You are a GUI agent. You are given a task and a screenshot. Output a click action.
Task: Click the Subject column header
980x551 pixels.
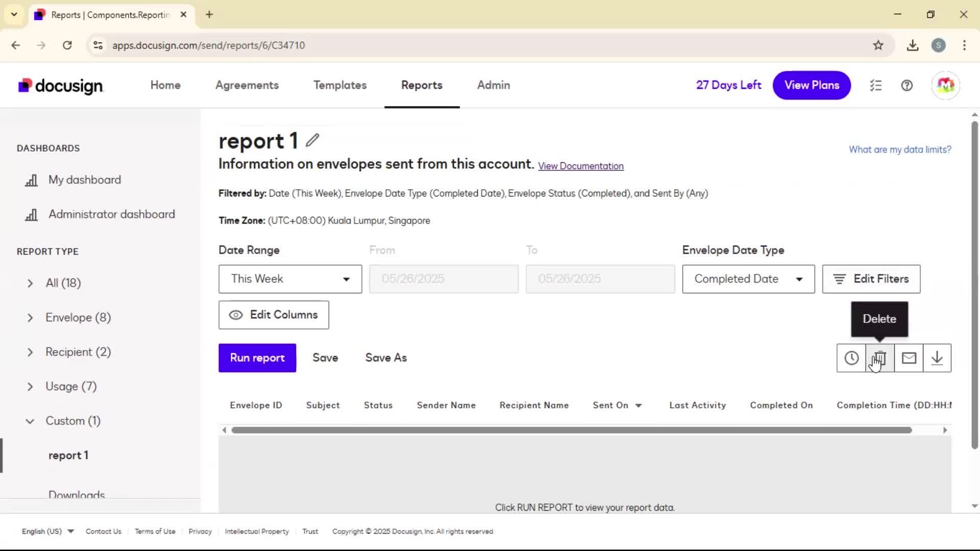click(323, 406)
